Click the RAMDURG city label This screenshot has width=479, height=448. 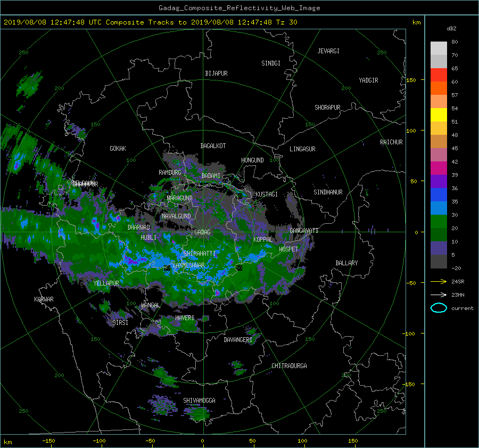point(170,173)
